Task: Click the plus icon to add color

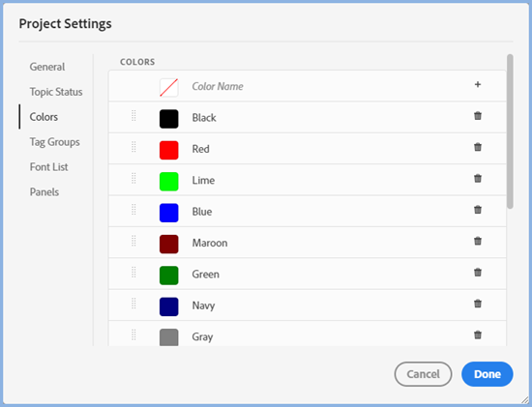Action: point(478,85)
